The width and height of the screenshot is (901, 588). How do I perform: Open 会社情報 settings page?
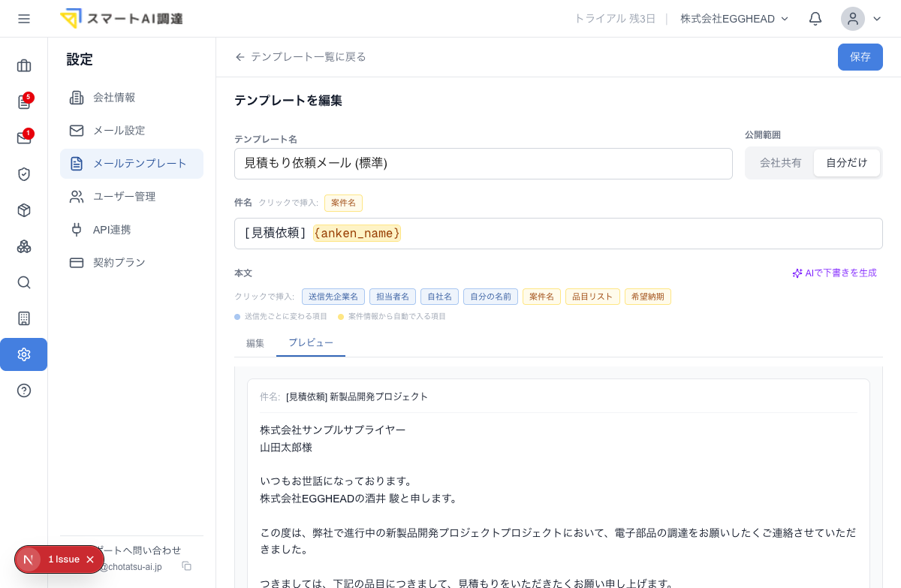[131, 98]
